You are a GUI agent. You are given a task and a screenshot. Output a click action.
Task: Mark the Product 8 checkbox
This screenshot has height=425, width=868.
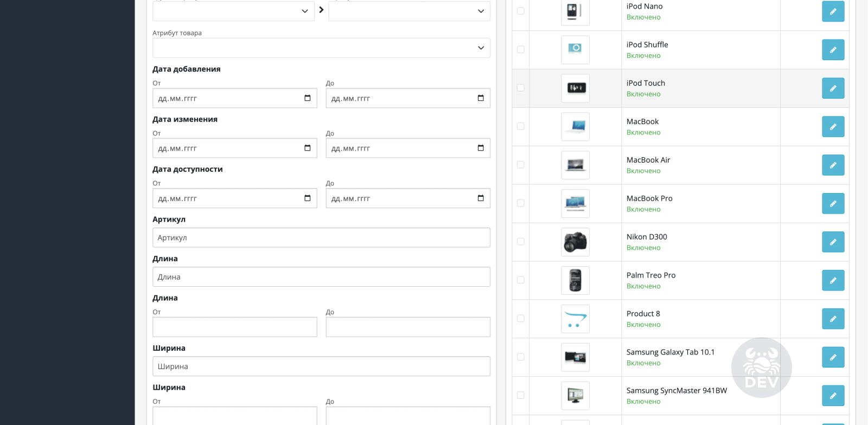521,319
